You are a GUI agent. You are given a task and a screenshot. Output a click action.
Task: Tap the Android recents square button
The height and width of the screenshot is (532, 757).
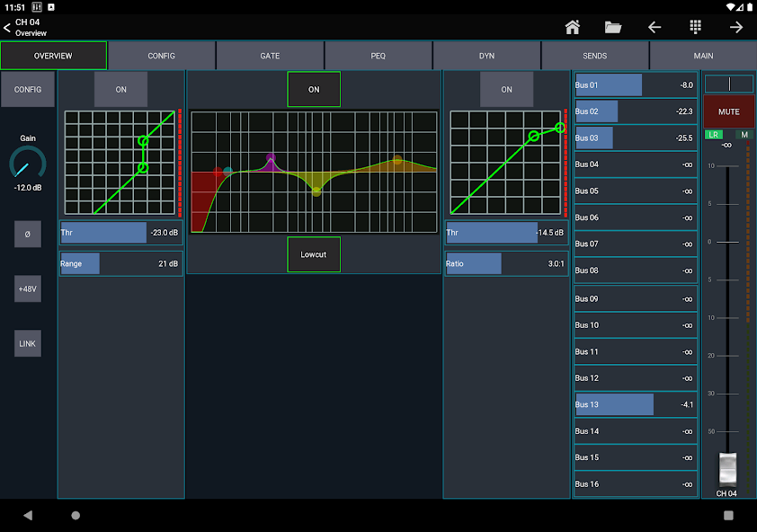tap(728, 515)
